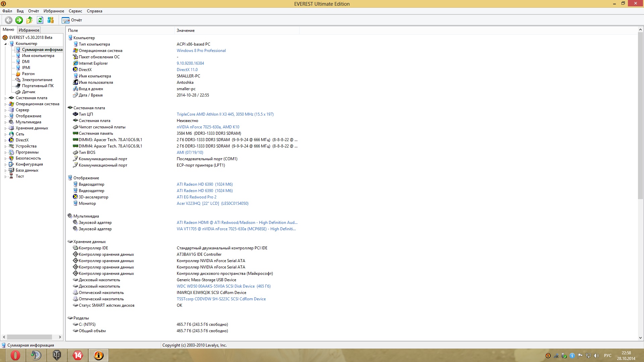
Task: Open the Вид menu
Action: 20,11
